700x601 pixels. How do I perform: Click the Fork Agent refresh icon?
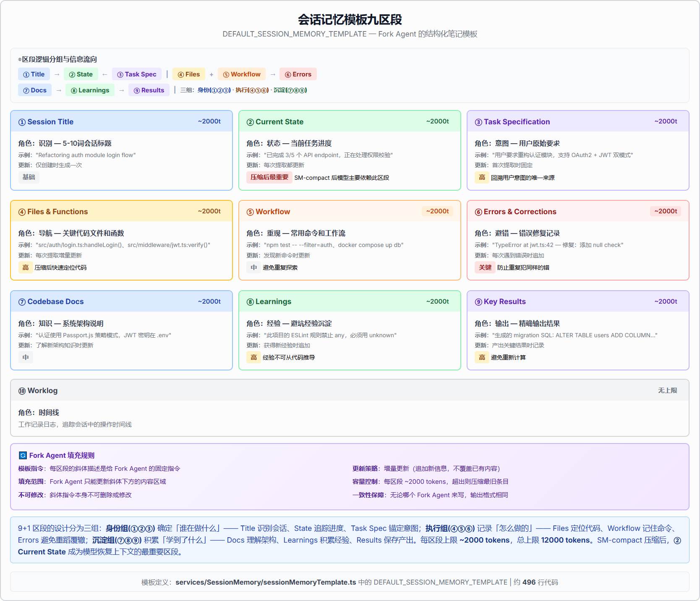[23, 455]
